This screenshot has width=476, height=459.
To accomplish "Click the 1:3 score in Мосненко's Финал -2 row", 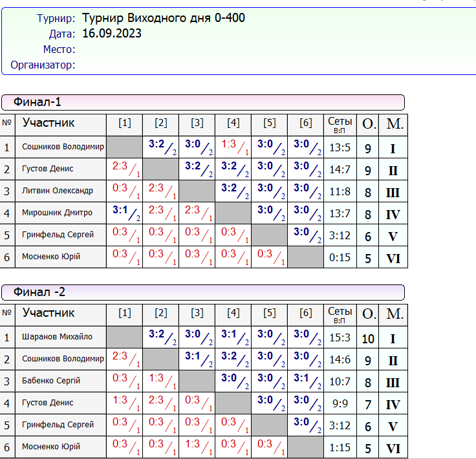I will [193, 444].
